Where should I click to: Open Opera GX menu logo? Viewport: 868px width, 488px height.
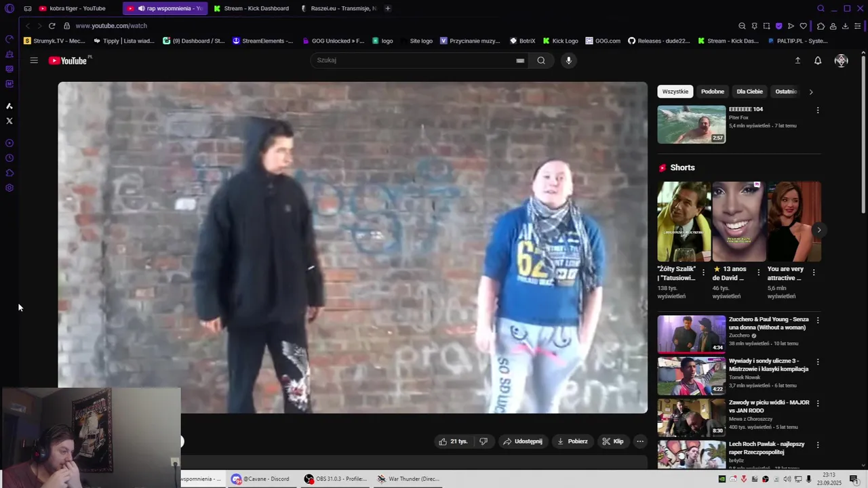tap(9, 8)
